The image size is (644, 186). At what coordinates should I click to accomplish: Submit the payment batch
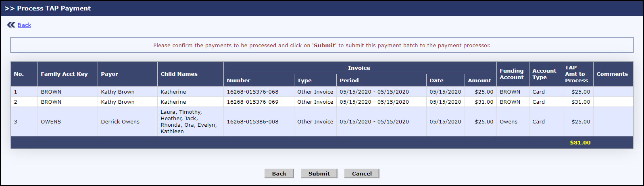[x=319, y=173]
